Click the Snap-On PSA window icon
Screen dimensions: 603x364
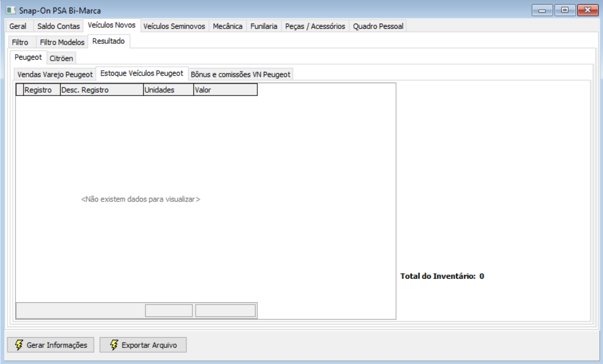tap(11, 10)
